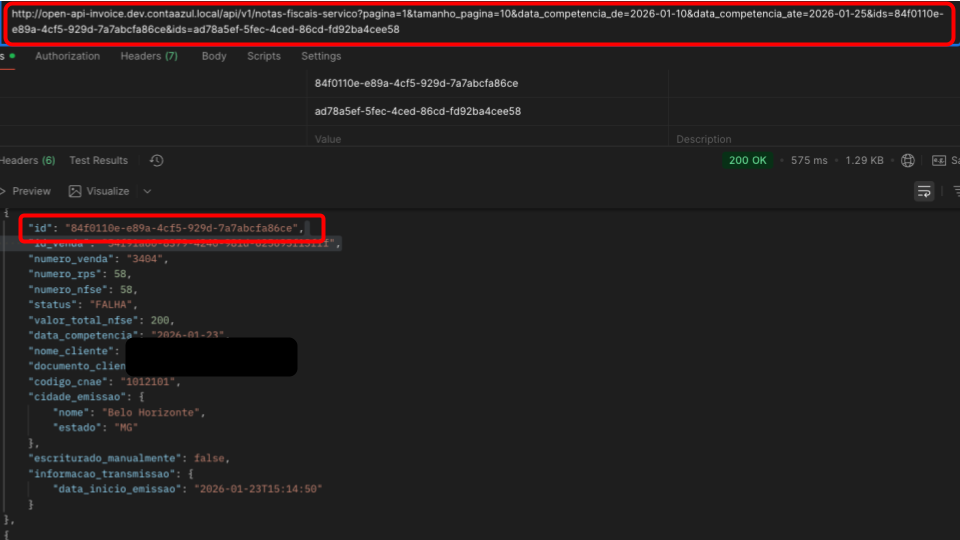Open the response history clock icon

pyautogui.click(x=157, y=160)
